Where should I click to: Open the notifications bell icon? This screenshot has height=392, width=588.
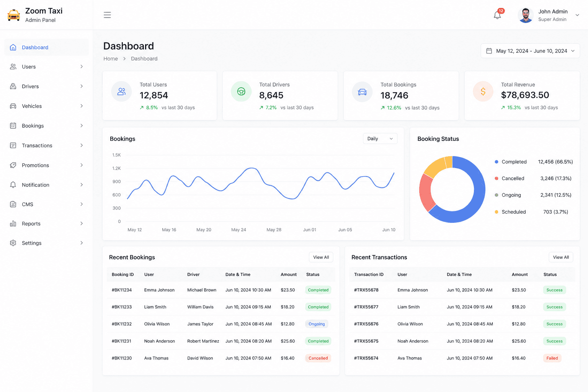tap(497, 15)
